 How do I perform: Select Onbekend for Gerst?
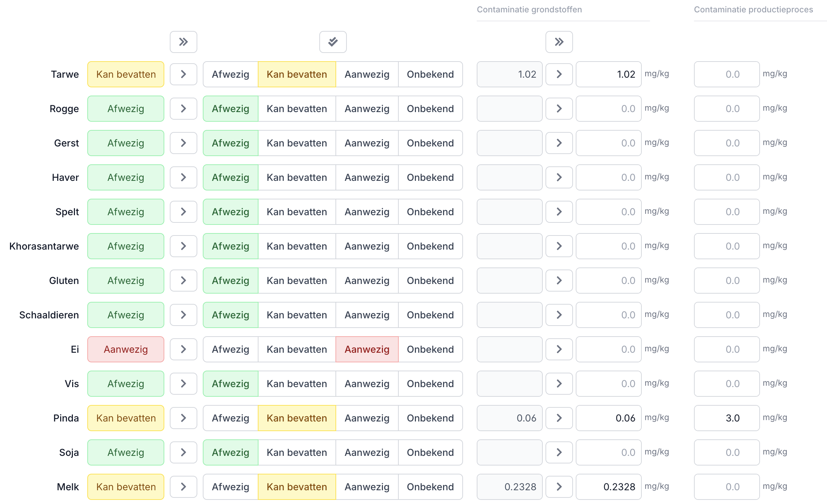430,143
